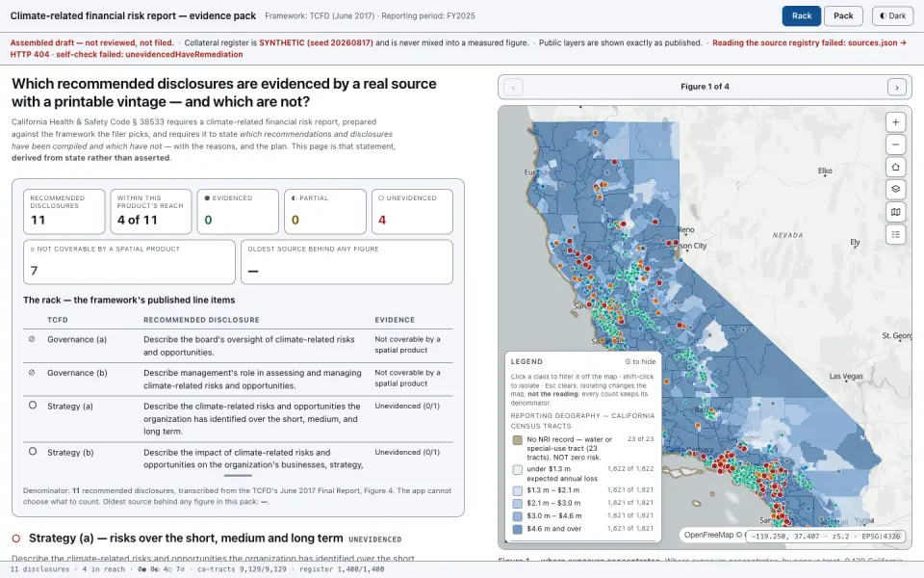The image size is (924, 578).
Task: Toggle the $3.0 m – $4.6 m legend class
Action: click(583, 516)
